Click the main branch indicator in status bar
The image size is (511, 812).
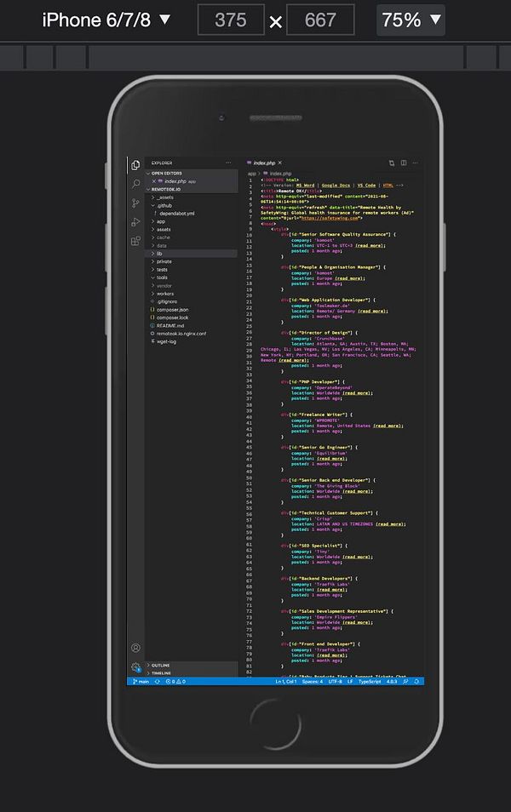141,682
